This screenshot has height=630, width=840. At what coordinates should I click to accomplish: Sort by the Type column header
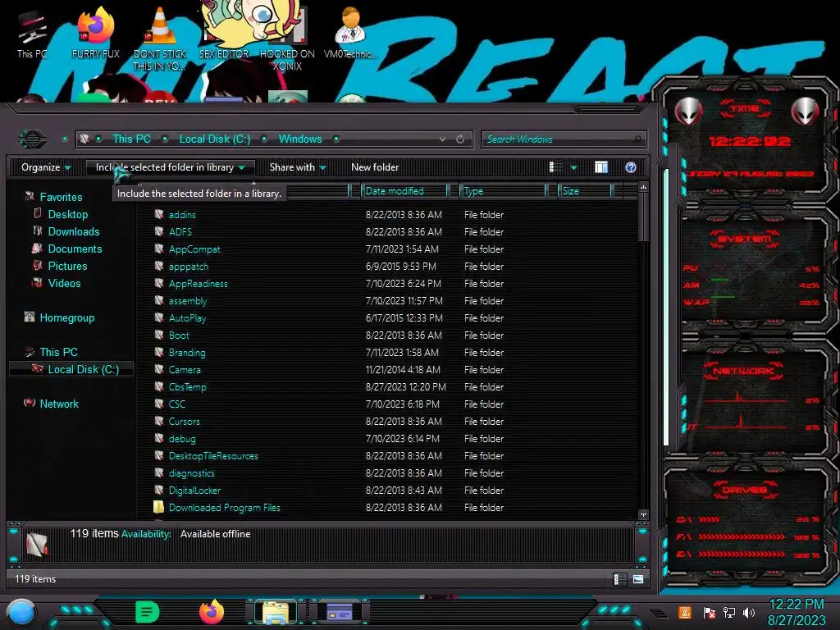(503, 190)
